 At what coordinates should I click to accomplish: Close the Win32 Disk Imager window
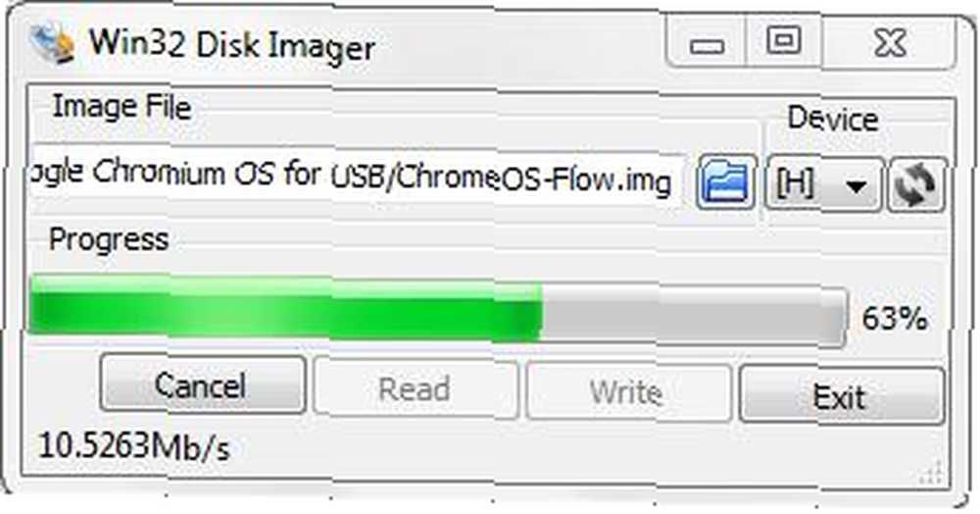890,42
